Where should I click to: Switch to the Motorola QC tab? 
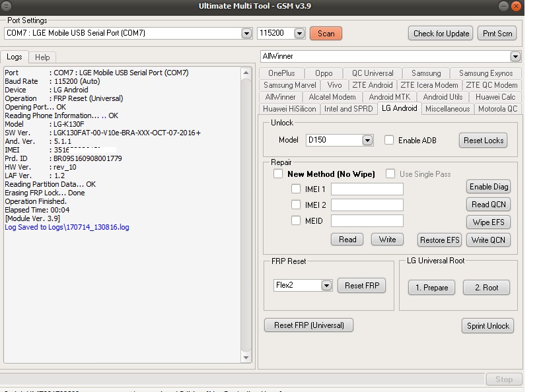498,109
